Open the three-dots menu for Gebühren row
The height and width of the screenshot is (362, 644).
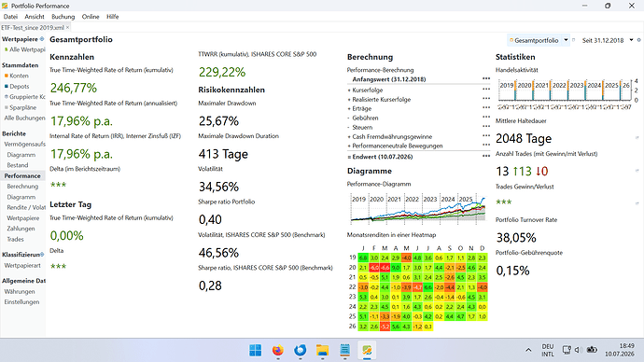tap(486, 117)
